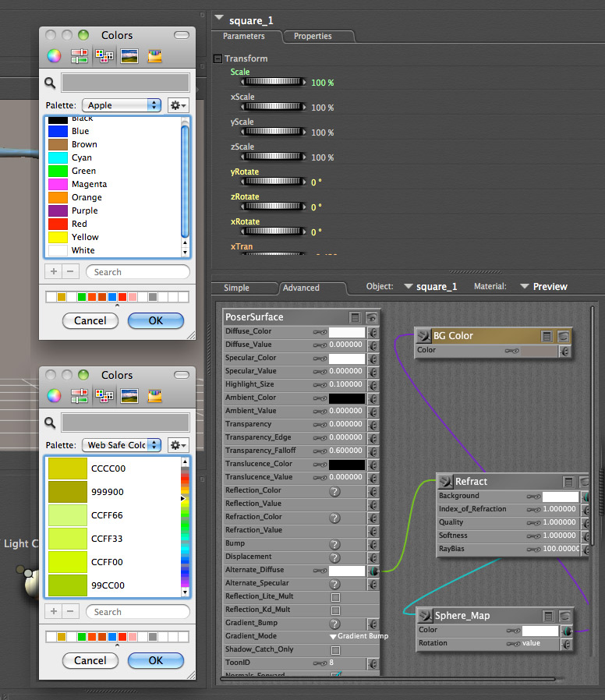Select color palettes mode in upper Colors window
This screenshot has width=605, height=700.
coord(104,56)
